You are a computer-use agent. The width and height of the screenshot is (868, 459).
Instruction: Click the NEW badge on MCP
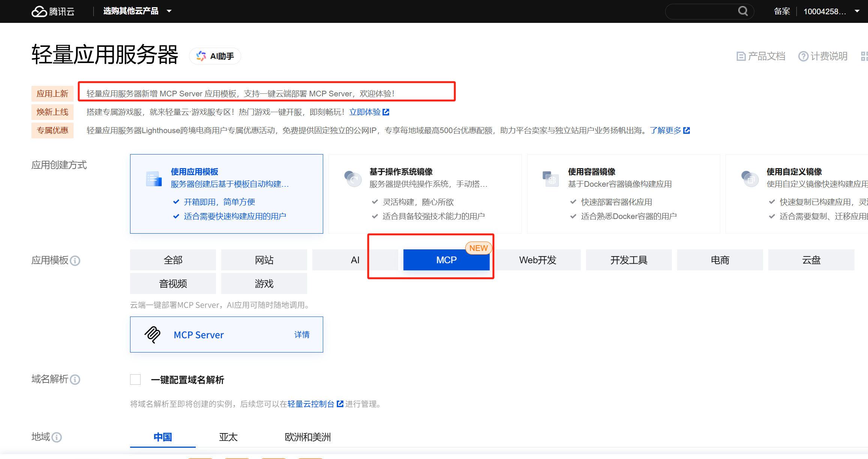[x=478, y=248]
